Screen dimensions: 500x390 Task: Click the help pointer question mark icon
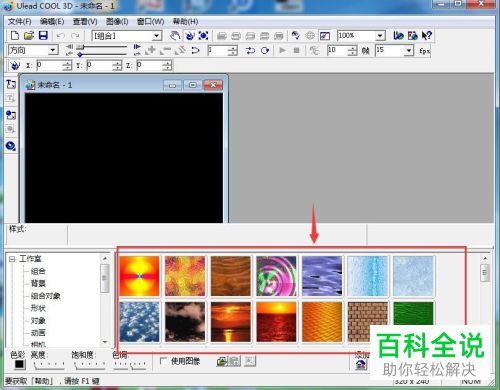click(427, 35)
